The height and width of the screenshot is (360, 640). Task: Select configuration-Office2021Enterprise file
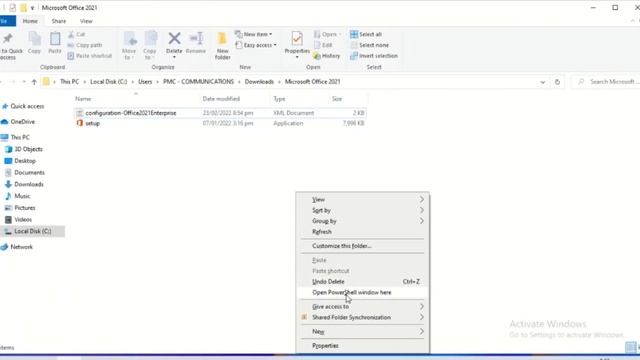coord(220,113)
